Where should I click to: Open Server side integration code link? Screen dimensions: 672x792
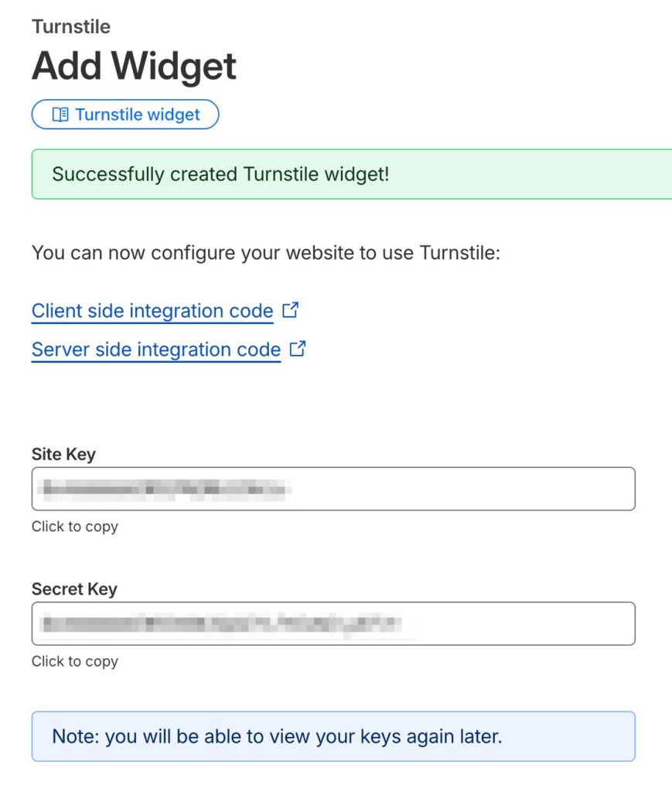155,350
